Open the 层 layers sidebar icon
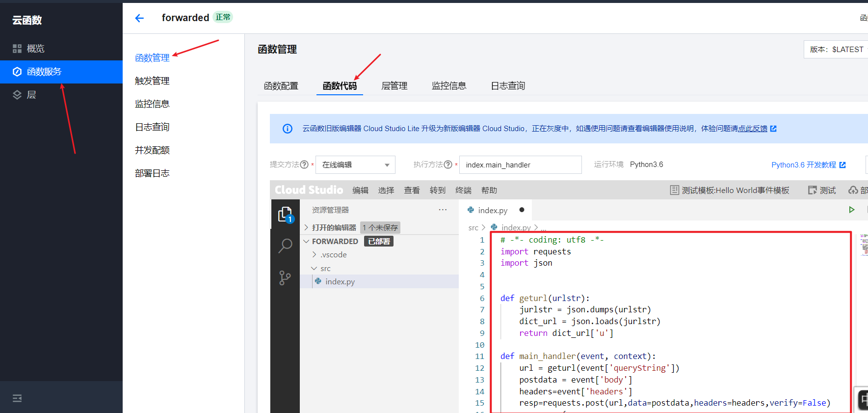This screenshot has width=868, height=413. coord(17,95)
